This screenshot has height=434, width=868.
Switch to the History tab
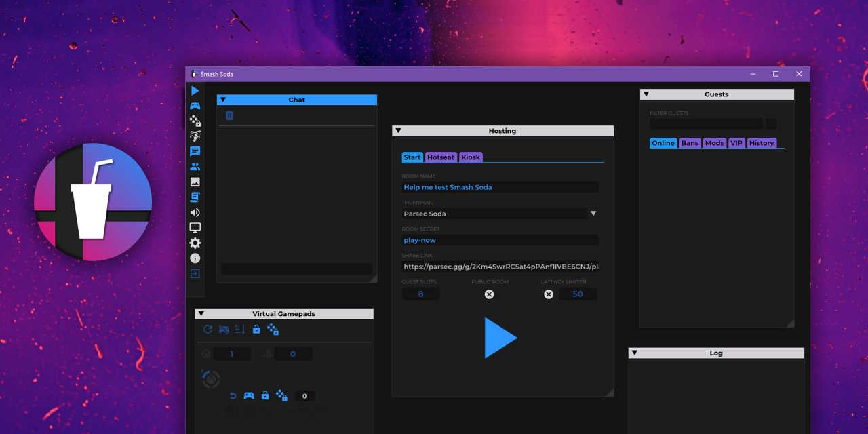[762, 143]
